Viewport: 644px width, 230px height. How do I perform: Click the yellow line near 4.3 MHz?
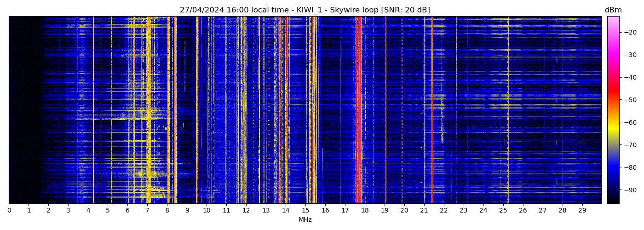(x=93, y=110)
